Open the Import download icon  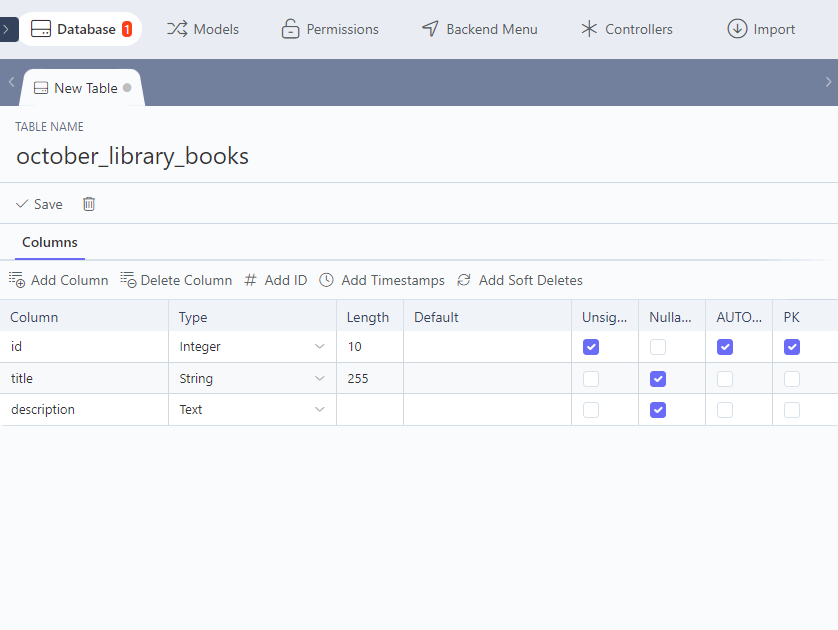tap(737, 29)
